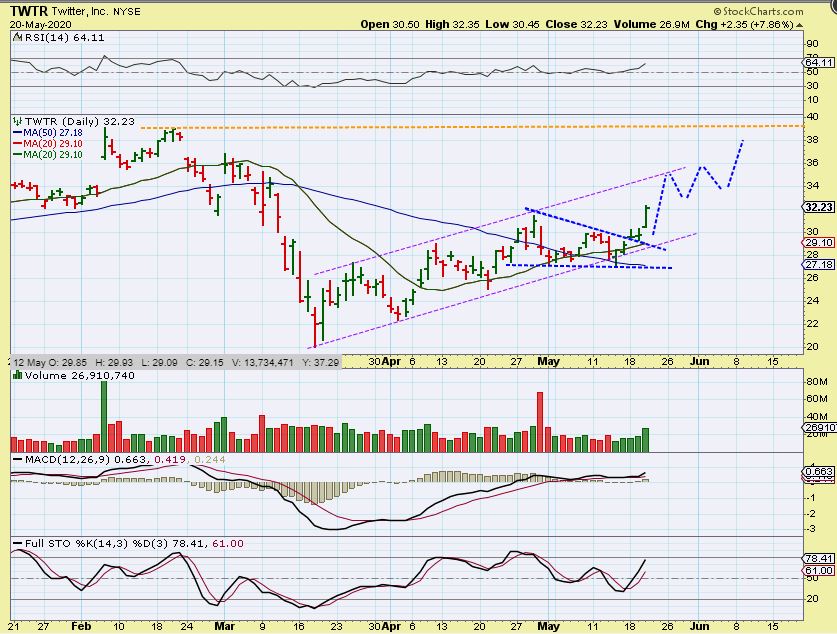Click the bar icon next to Volume 26,910,740

click(18, 375)
